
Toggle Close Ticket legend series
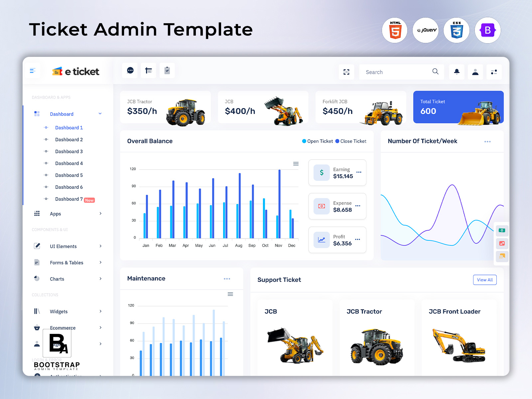[351, 141]
